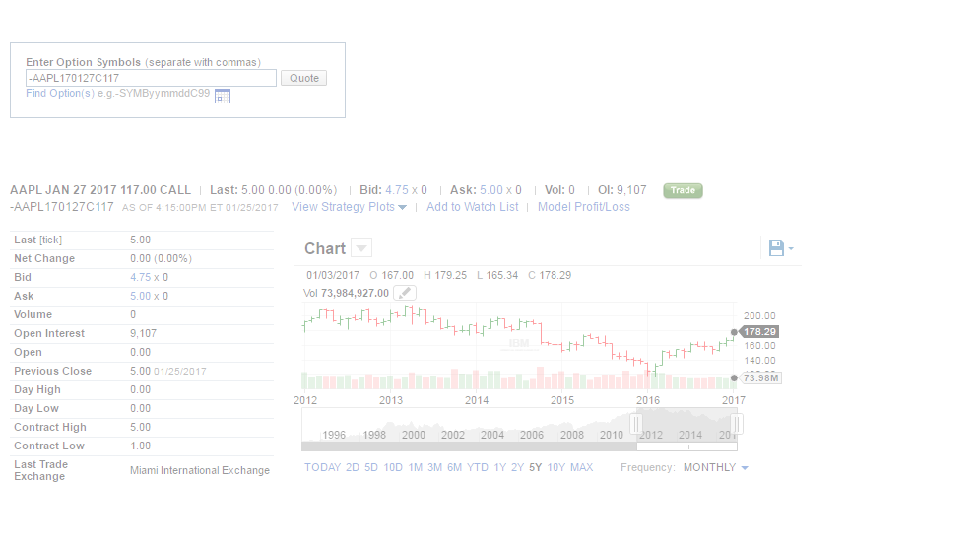
Task: Open the Model Profit/Loss link
Action: coord(583,207)
